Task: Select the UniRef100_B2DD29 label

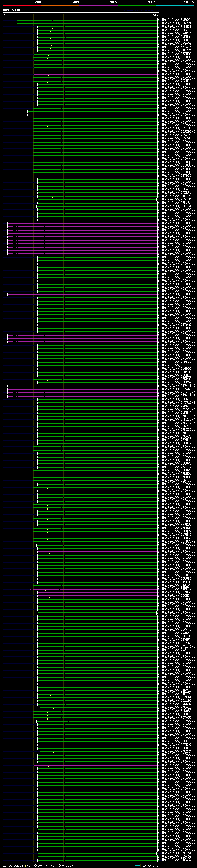Action: 177,470
